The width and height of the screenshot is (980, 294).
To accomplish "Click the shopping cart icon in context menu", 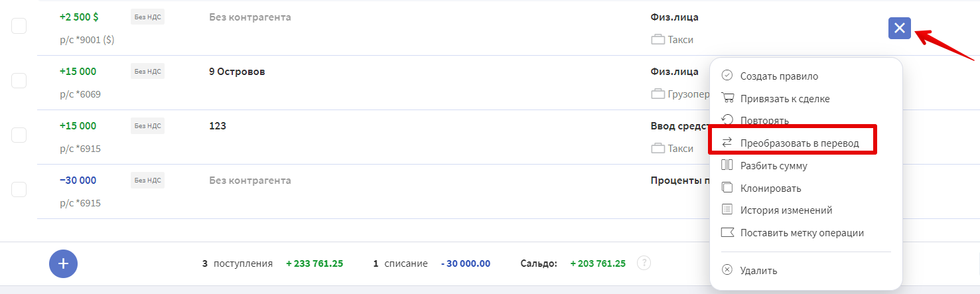I will pyautogui.click(x=727, y=98).
